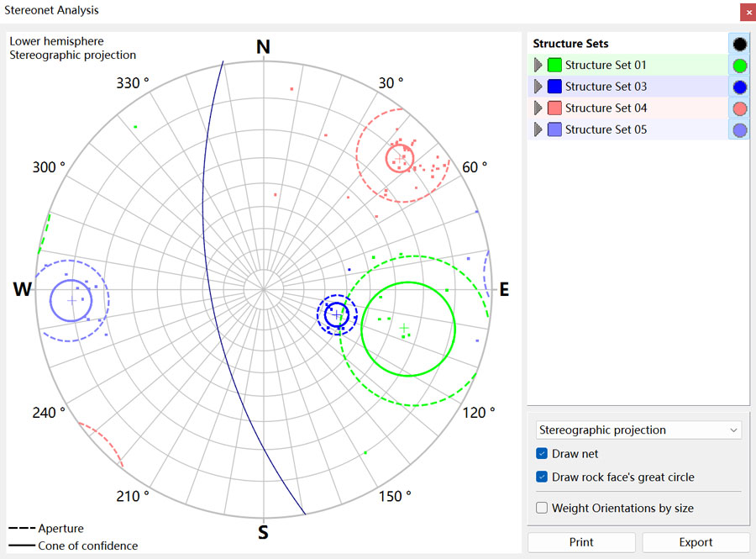The width and height of the screenshot is (756, 559).
Task: Click periwinkle circle icon for Structure Set 05
Action: point(739,130)
